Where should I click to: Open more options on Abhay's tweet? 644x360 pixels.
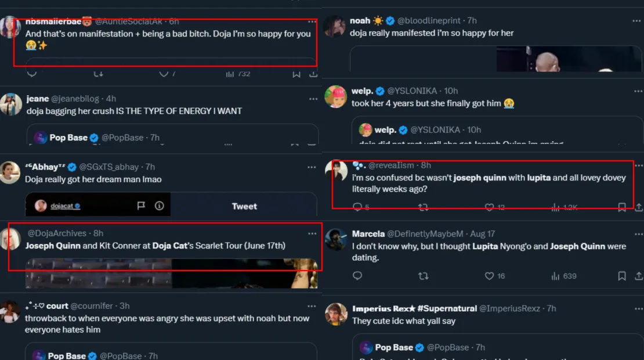click(x=313, y=167)
